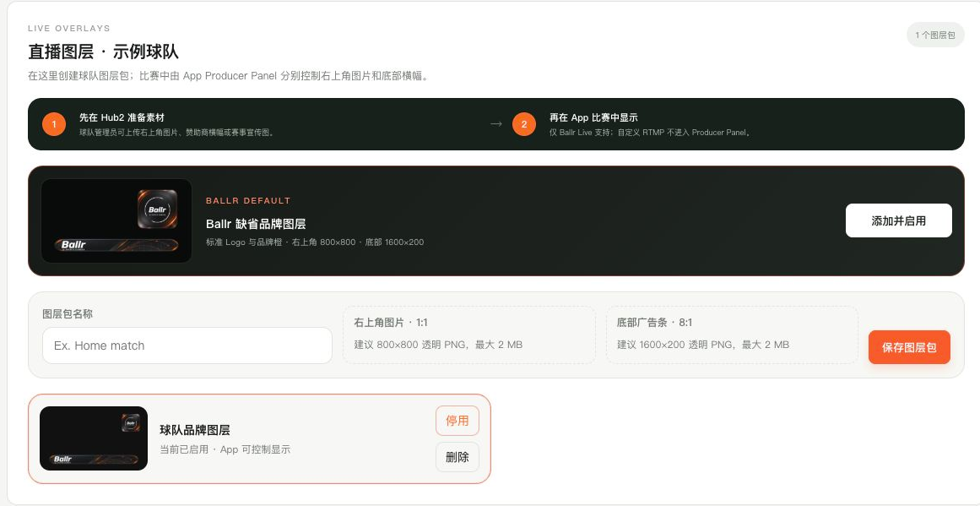Click the text 再在 App 比赛中显示
Viewport: 980px width, 506px height.
pos(593,117)
